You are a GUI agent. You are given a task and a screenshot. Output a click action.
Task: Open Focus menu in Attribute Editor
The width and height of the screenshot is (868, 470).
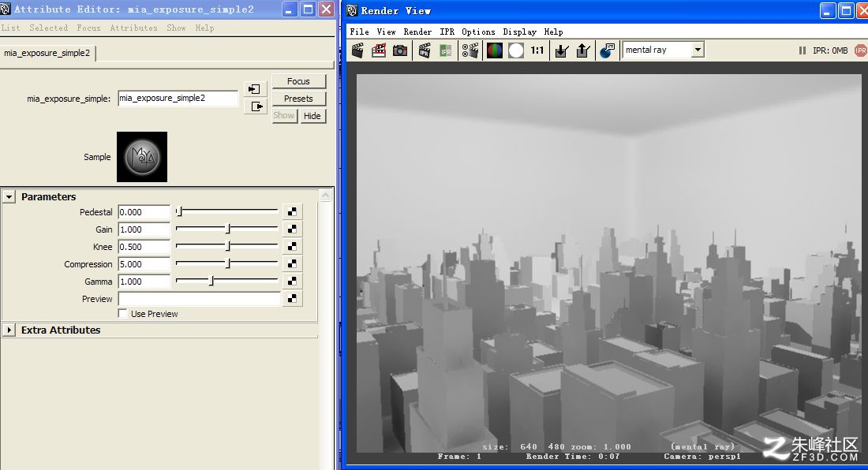coord(88,28)
